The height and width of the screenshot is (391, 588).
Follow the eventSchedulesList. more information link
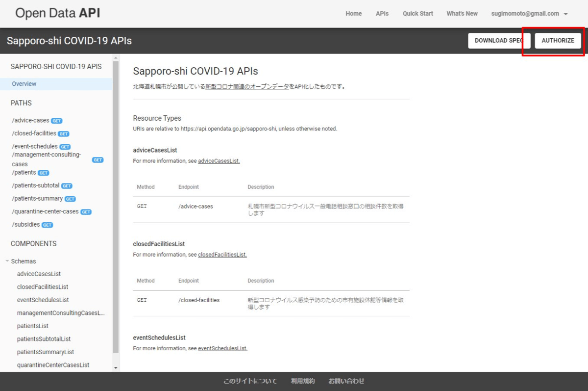pyautogui.click(x=223, y=348)
